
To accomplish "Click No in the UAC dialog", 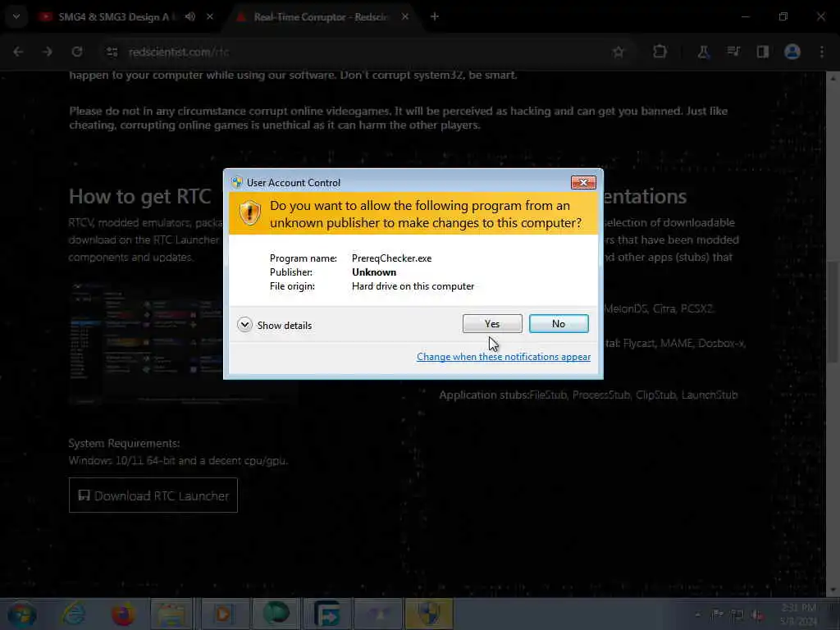I will tap(558, 323).
